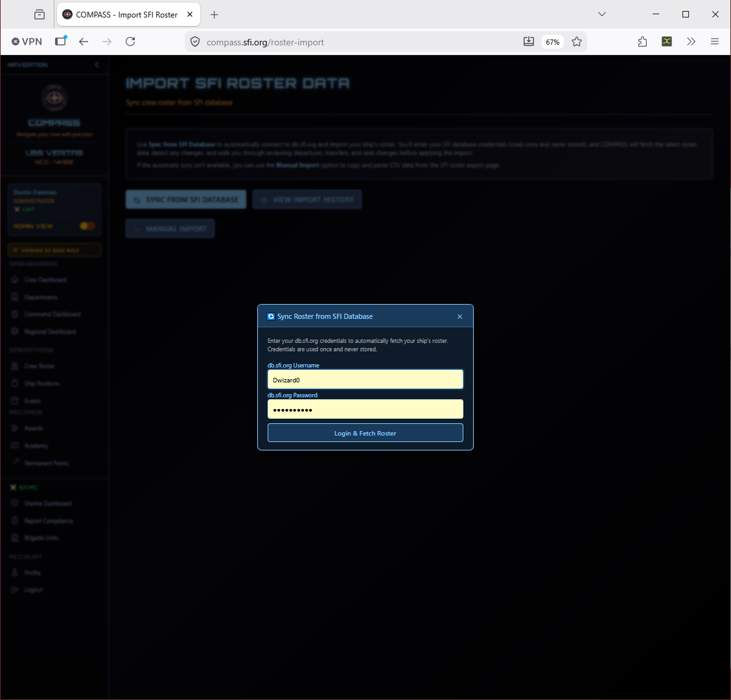
Task: Click the COMPASS logo emblem
Action: pos(54,97)
